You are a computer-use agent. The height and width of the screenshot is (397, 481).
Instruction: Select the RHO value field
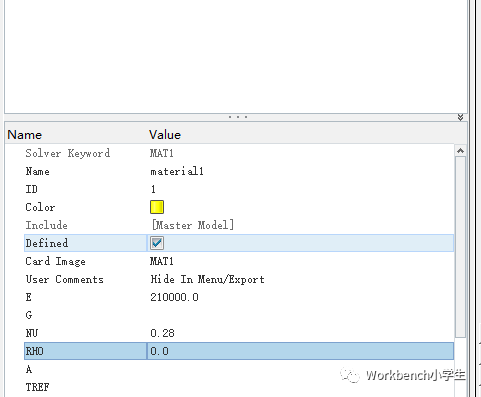pos(300,351)
